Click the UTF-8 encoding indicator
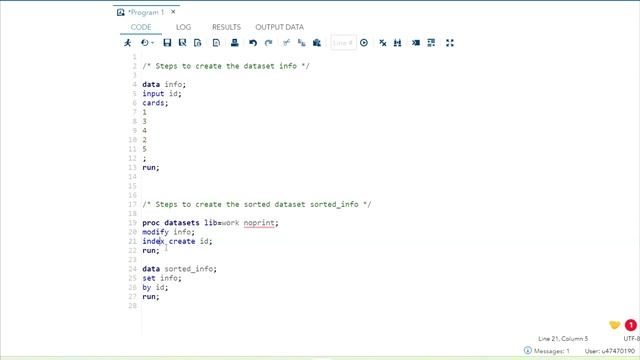Screen dimensions: 640x360 631,339
